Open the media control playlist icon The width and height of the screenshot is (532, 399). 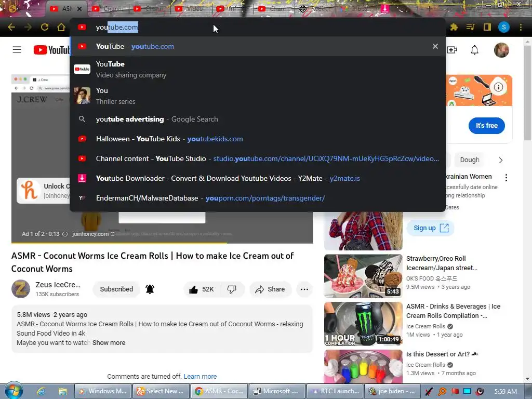pyautogui.click(x=470, y=27)
